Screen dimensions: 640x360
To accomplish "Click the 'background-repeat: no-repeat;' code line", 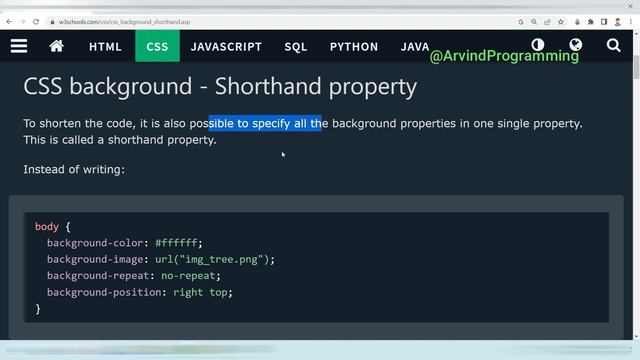I will point(133,276).
